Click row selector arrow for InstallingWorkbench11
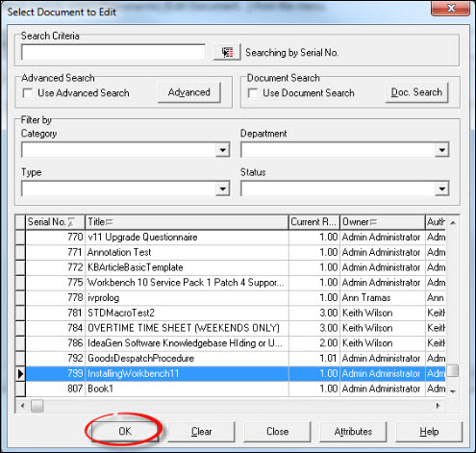This screenshot has width=476, height=453. [20, 373]
